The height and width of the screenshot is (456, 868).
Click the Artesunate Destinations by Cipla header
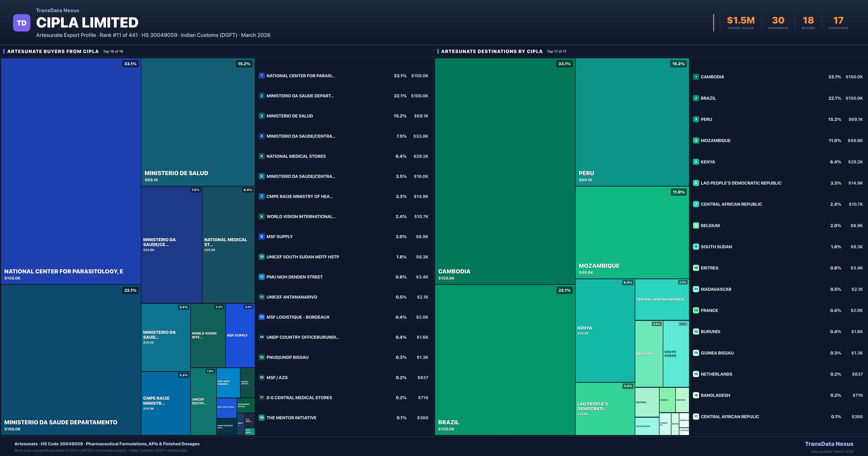492,51
